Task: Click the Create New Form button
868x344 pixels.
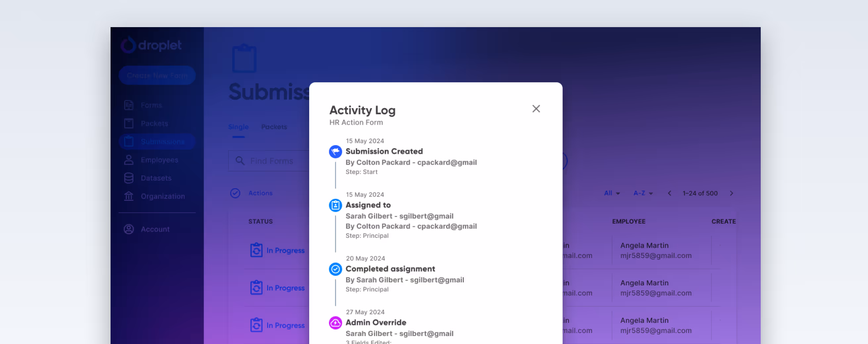Action: point(157,75)
